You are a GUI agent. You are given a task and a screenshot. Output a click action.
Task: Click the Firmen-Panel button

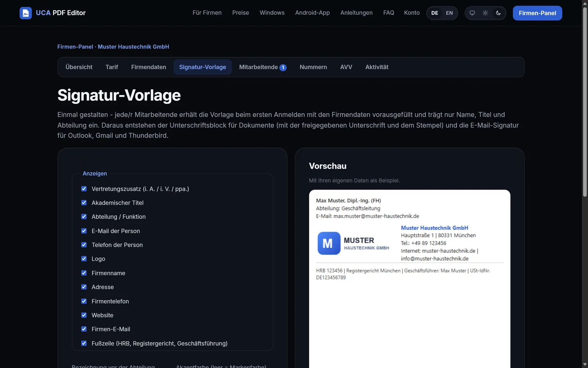pyautogui.click(x=537, y=13)
